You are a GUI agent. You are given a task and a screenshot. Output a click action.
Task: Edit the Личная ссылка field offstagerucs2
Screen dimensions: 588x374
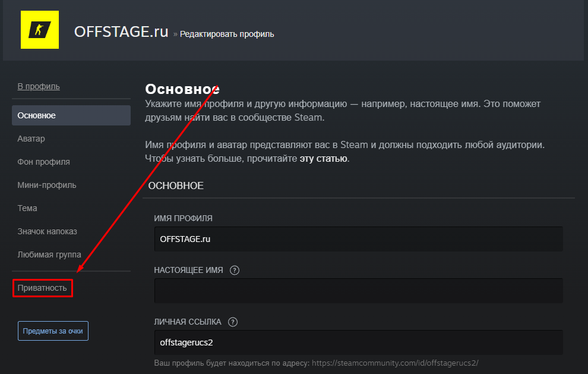[x=358, y=342]
